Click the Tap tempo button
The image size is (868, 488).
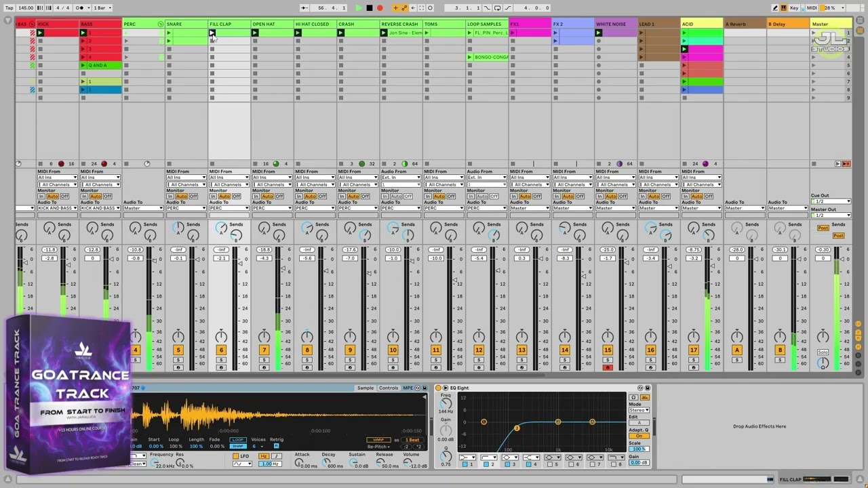click(9, 8)
